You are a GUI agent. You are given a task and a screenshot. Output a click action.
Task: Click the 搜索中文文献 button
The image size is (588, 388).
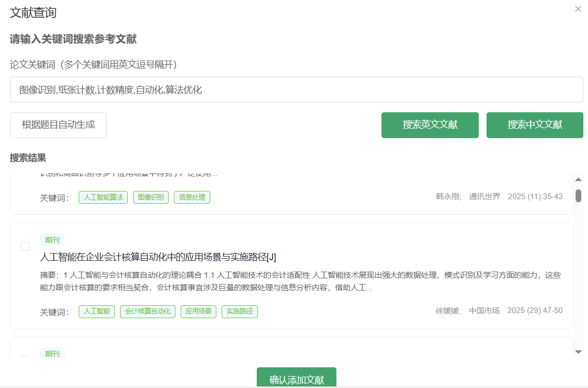pyautogui.click(x=534, y=125)
